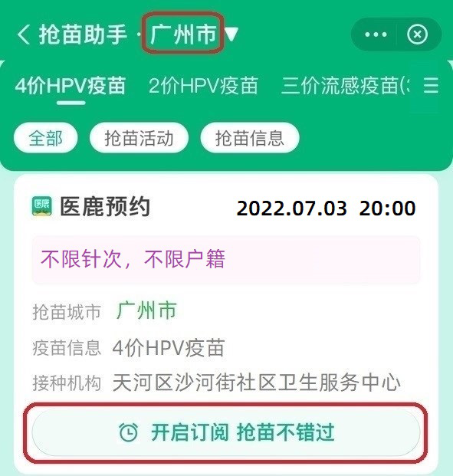This screenshot has height=476, width=453.
Task: Click the green 广州市 city link
Action: tap(146, 310)
